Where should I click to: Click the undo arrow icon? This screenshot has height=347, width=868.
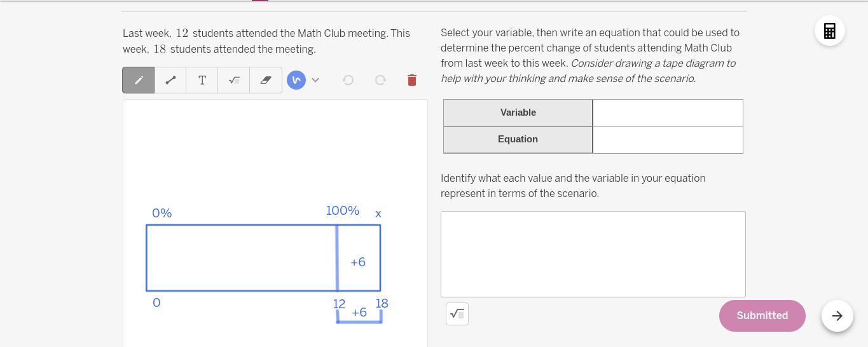pos(348,80)
